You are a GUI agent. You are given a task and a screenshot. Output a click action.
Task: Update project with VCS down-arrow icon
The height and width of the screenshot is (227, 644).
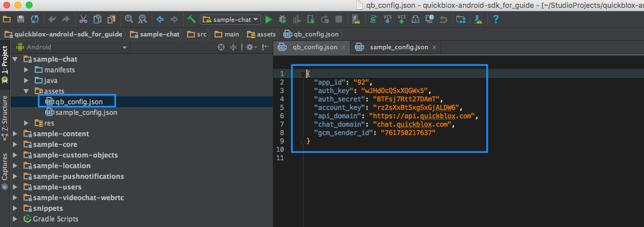388,19
